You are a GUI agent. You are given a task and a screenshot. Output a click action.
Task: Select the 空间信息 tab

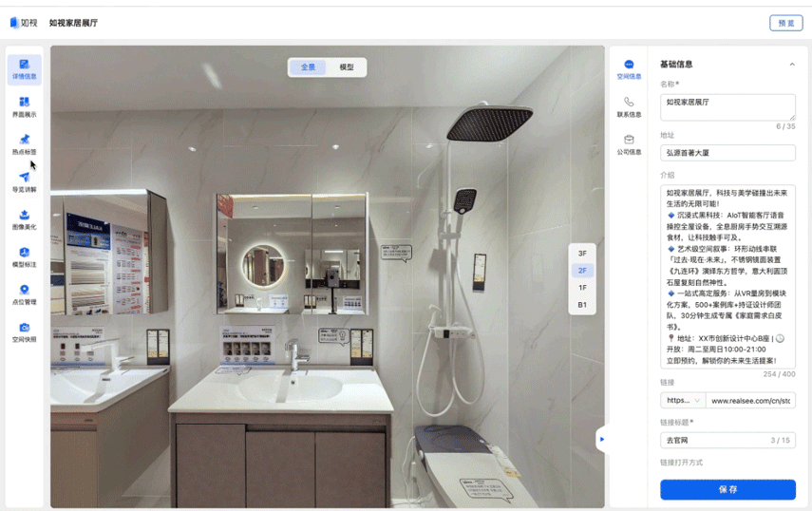[629, 69]
